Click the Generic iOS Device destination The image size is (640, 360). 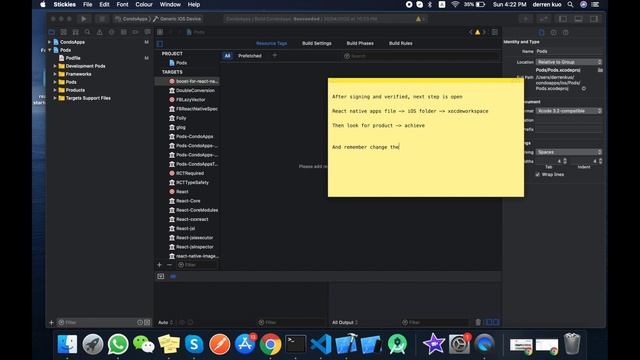(x=177, y=19)
